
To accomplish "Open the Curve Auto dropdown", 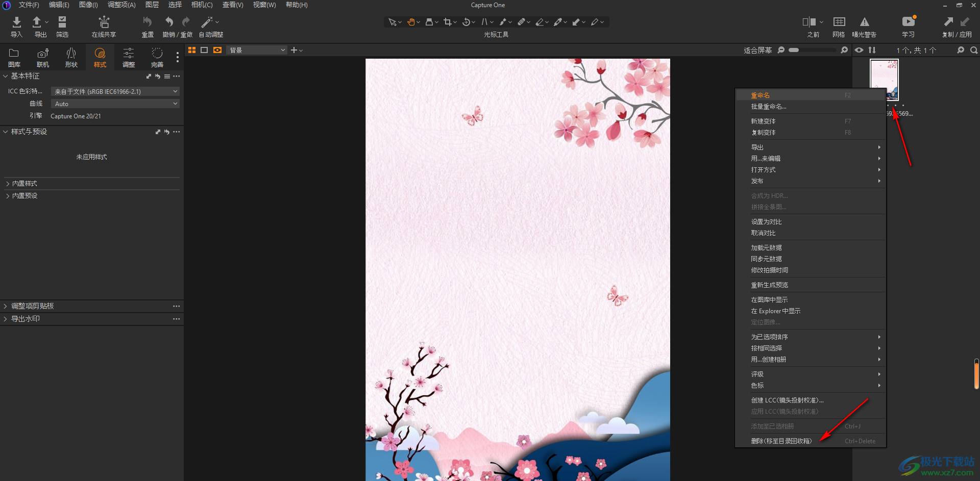I will 115,104.
